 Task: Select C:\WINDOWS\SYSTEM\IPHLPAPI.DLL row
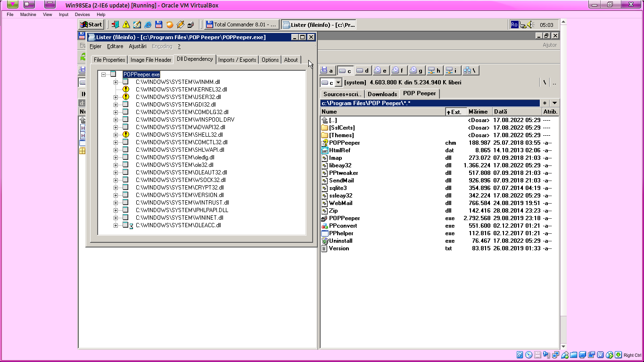click(x=182, y=210)
